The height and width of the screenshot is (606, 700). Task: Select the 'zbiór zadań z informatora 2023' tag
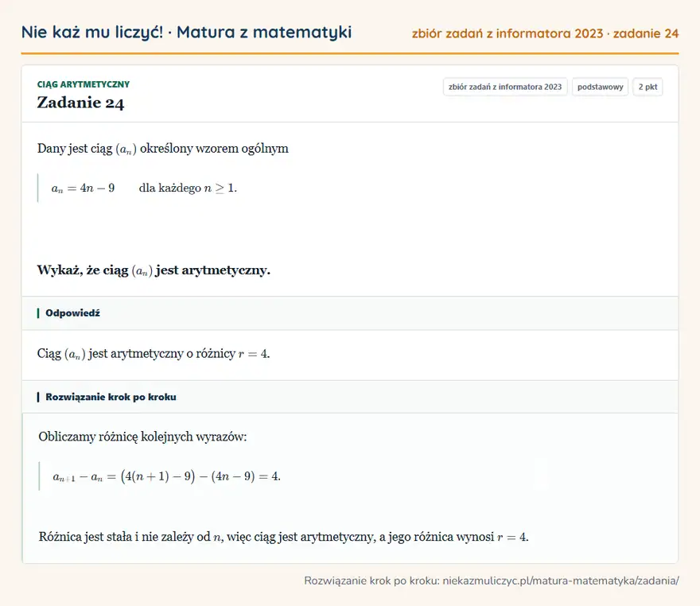pyautogui.click(x=505, y=87)
